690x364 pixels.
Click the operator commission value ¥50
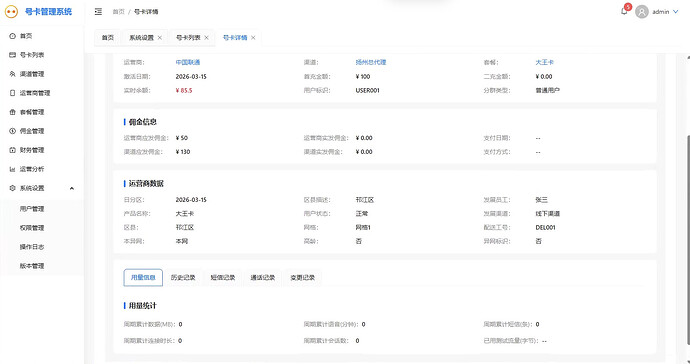click(x=182, y=138)
